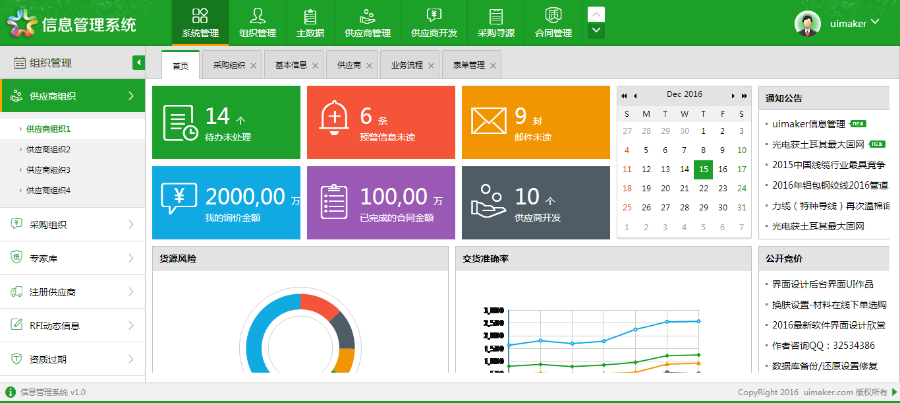Click the 资质过期 sidebar icon

tap(17, 359)
